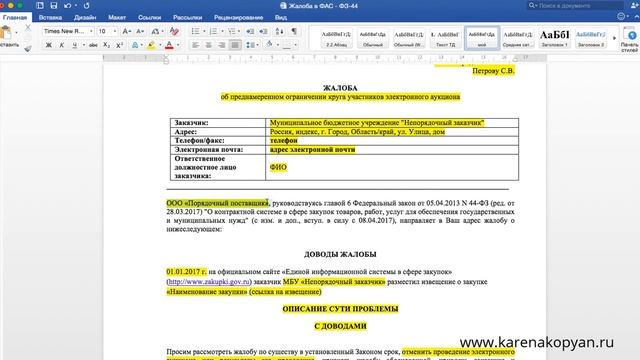Open the underline style dropdown arrow
Screen dimensions: 640x360
(84, 45)
